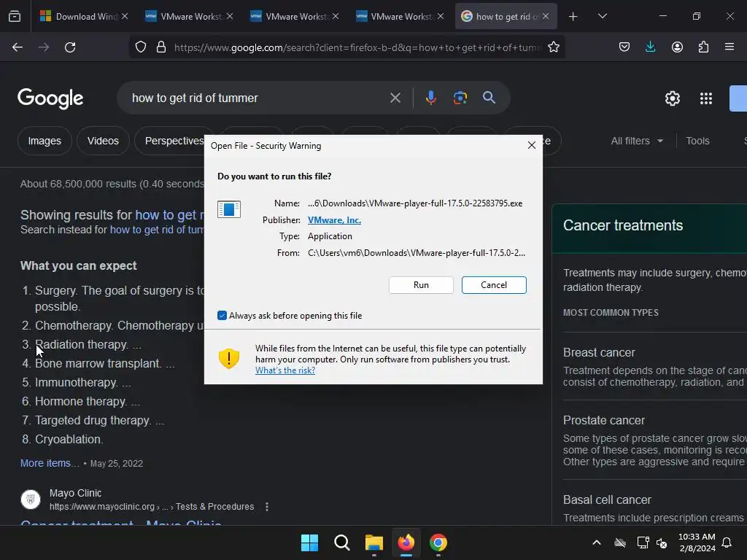The height and width of the screenshot is (560, 747).
Task: Click the application file icon in dialog
Action: (228, 209)
